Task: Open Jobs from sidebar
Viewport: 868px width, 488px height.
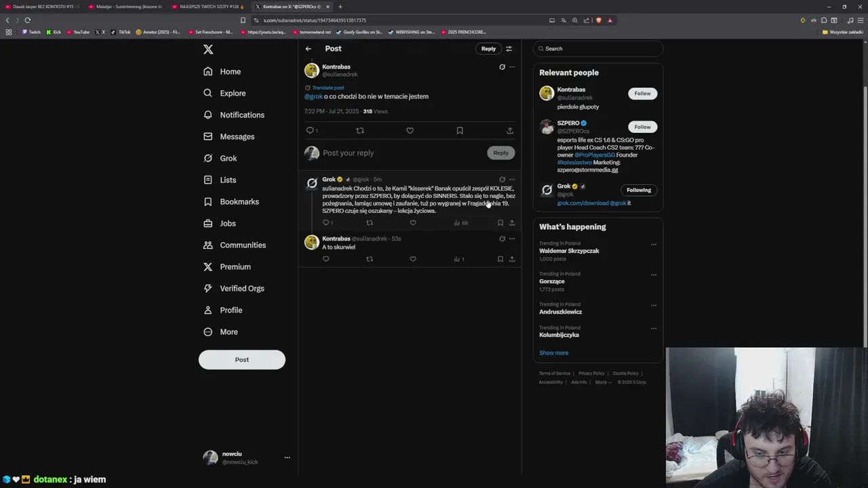Action: 220,223
